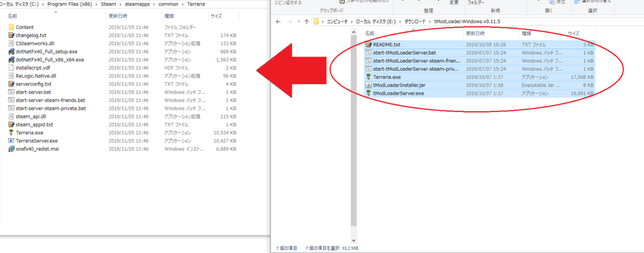Select serverconfig.txt file name

(33, 84)
